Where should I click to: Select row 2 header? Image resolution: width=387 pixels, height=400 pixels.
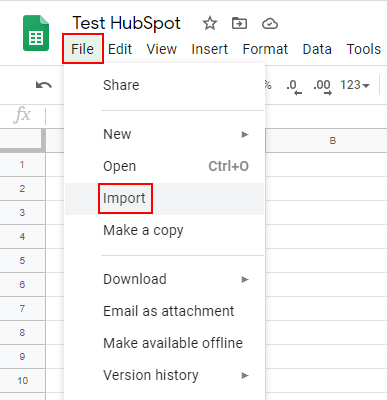22,189
